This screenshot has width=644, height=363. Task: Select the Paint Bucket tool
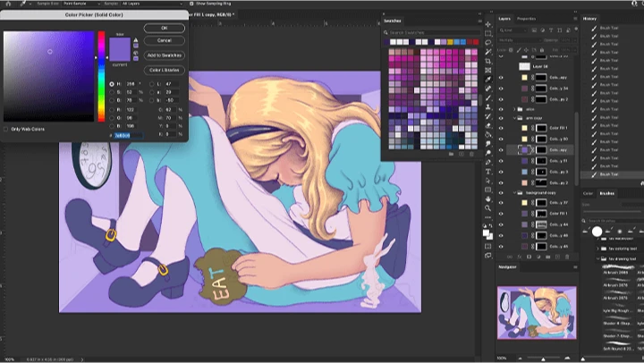click(x=488, y=135)
